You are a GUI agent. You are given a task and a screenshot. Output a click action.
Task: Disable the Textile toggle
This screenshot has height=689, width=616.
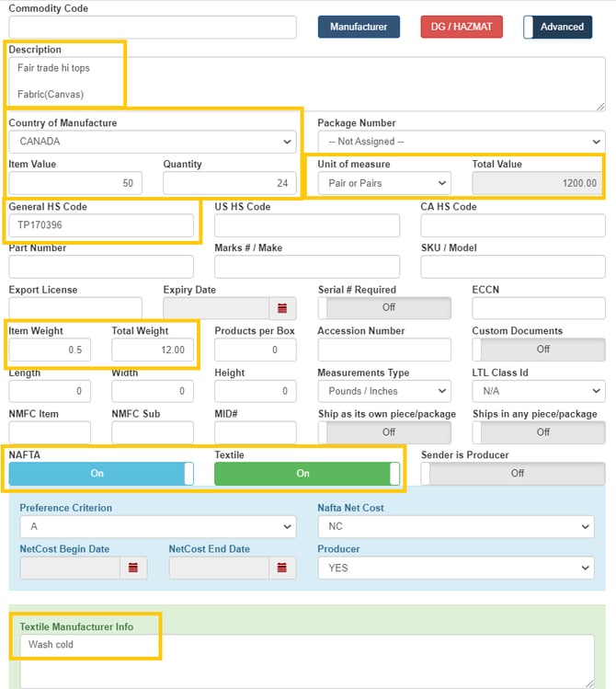coord(307,474)
